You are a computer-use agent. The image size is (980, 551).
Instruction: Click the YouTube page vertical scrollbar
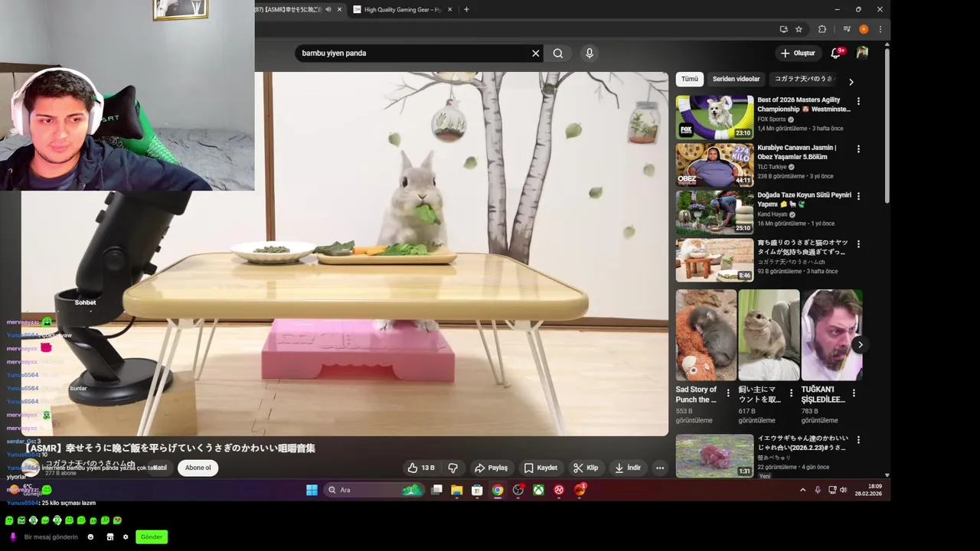[x=887, y=126]
